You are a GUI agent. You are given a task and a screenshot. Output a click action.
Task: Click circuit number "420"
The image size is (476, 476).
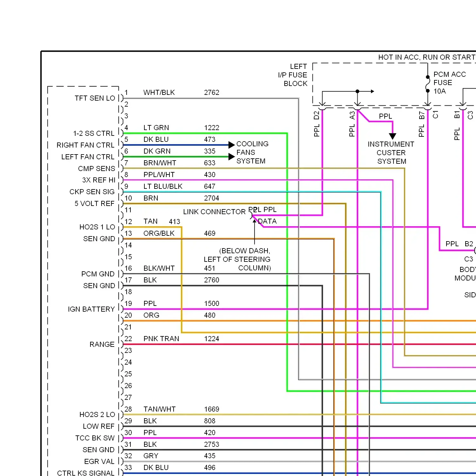210,433
